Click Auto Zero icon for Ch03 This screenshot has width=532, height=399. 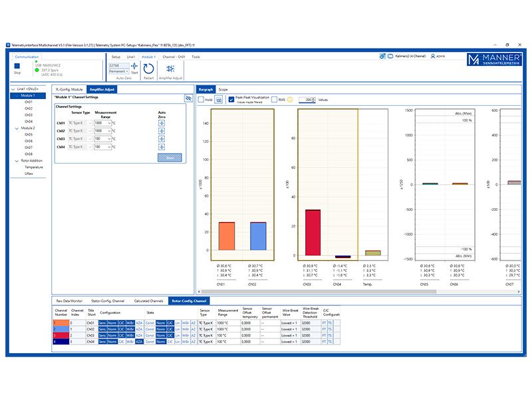(162, 139)
